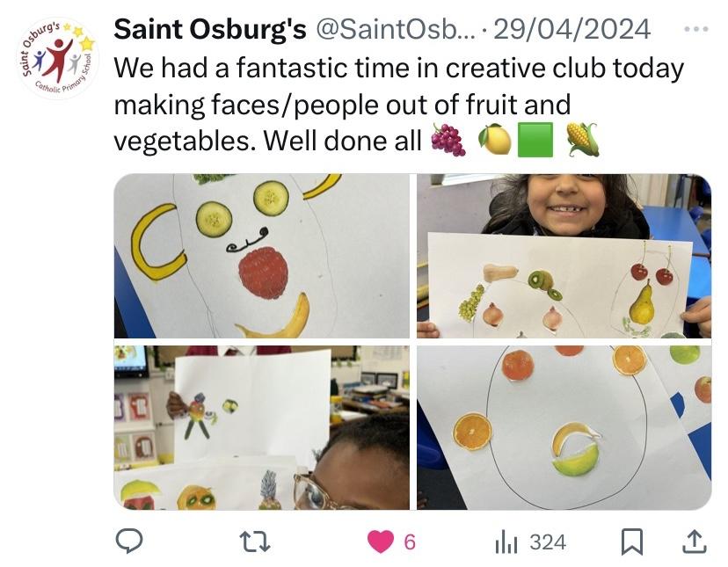Open the photo with the glasses in the foreground
The width and height of the screenshot is (728, 567).
(262, 427)
